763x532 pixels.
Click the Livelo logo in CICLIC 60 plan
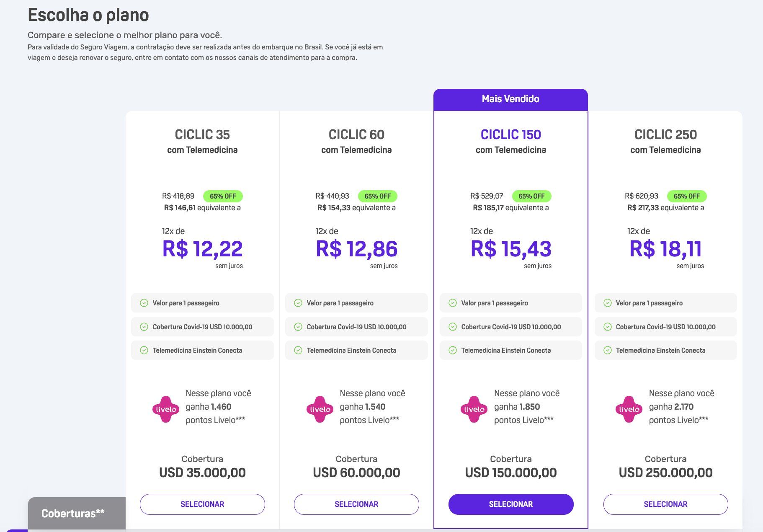coord(320,409)
